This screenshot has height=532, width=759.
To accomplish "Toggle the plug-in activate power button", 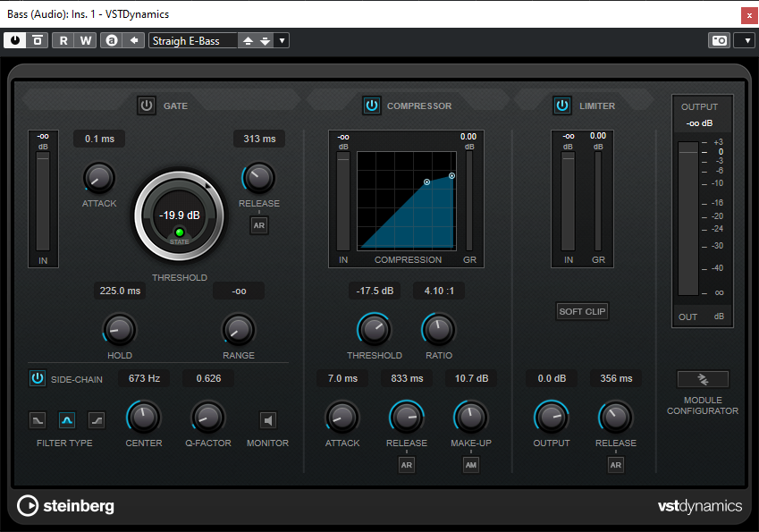I will click(15, 40).
